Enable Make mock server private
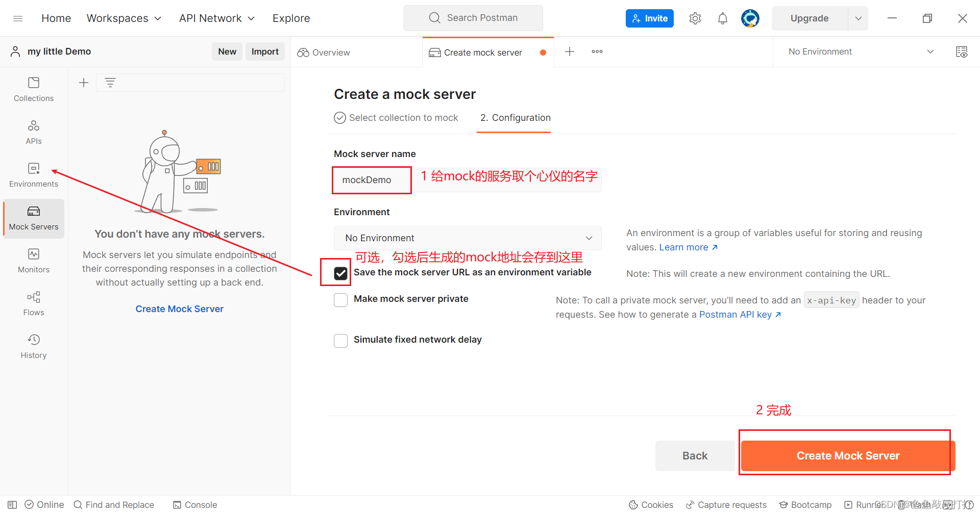980x514 pixels. coord(340,300)
